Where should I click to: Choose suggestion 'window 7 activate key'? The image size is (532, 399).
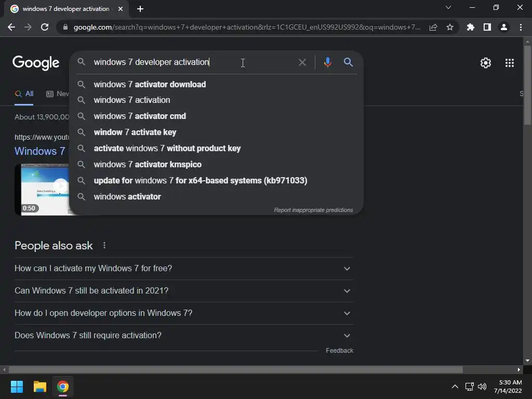tap(216, 132)
